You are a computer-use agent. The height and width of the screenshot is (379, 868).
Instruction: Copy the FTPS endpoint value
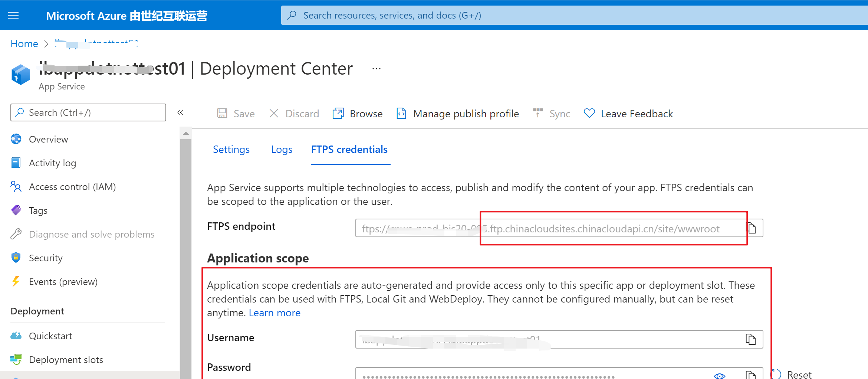click(x=751, y=228)
